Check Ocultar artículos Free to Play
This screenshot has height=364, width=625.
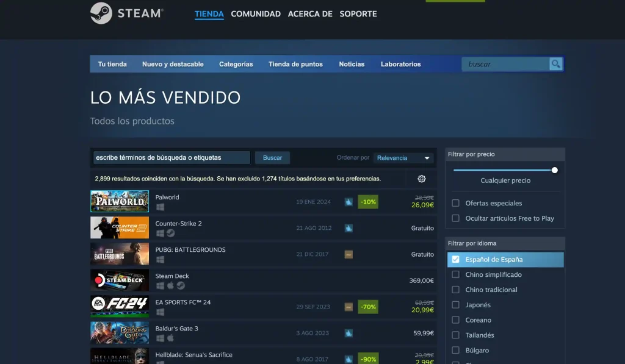pos(455,218)
